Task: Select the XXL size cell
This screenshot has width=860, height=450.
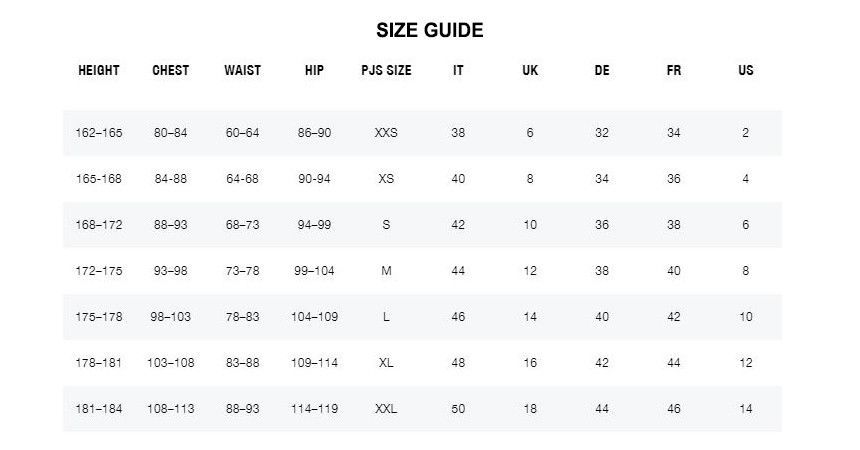Action: tap(386, 409)
